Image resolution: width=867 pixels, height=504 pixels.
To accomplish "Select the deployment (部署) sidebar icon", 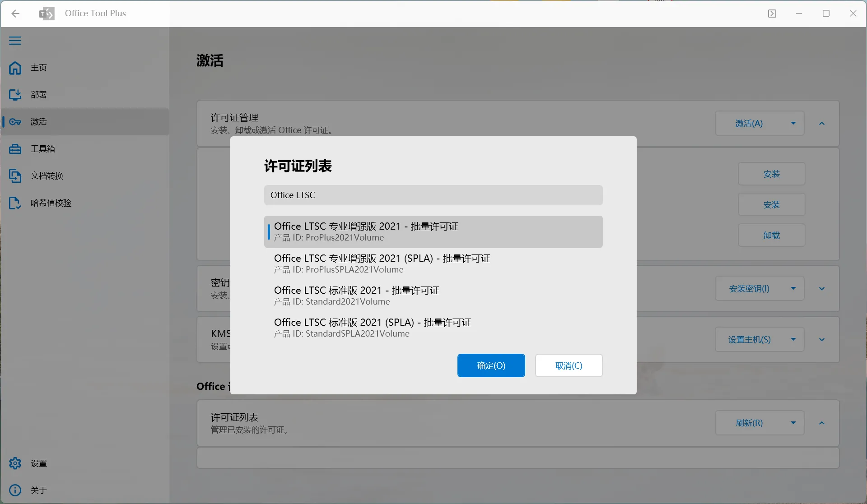I will pos(15,95).
